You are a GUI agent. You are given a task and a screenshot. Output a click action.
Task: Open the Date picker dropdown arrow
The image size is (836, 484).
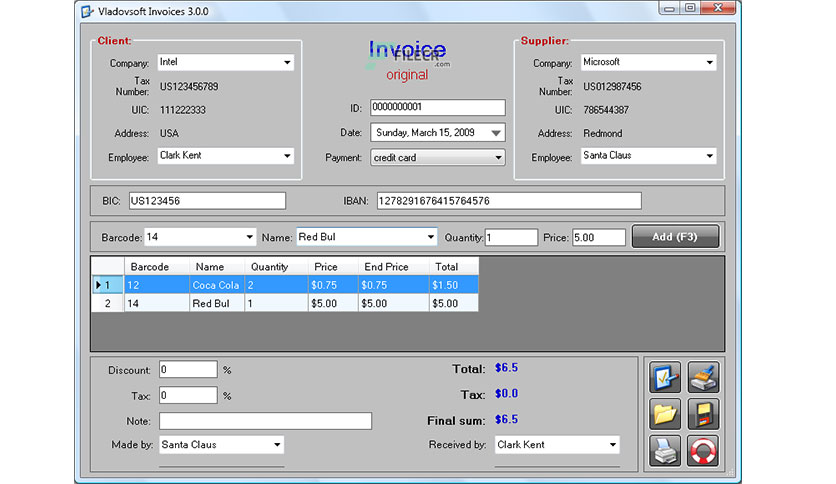496,133
